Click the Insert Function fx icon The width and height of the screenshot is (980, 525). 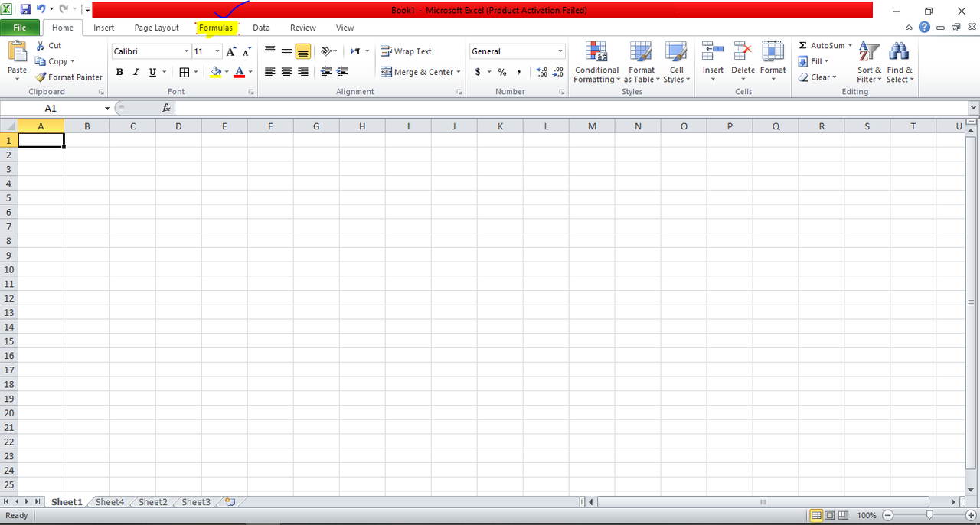(x=166, y=109)
